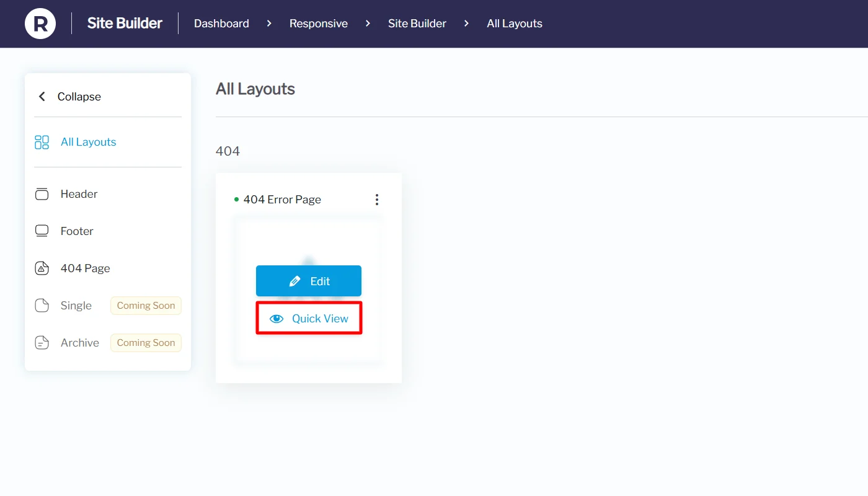Click the chevron after Dashboard breadcrumb
This screenshot has width=868, height=496.
(269, 24)
